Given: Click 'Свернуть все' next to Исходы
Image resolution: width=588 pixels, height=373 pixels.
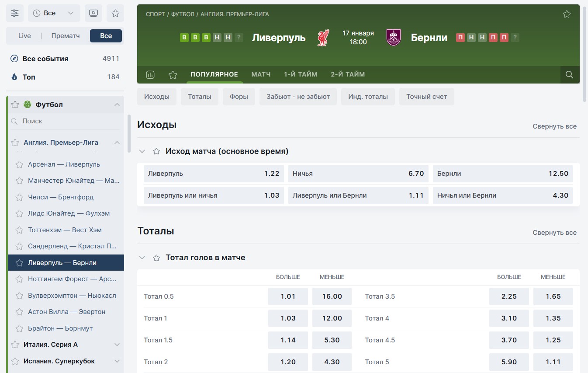Looking at the screenshot, I should [554, 126].
